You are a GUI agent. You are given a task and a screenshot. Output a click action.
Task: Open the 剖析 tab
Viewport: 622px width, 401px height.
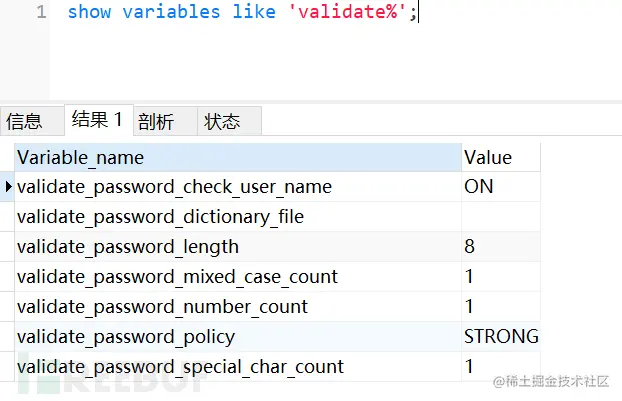pyautogui.click(x=165, y=121)
